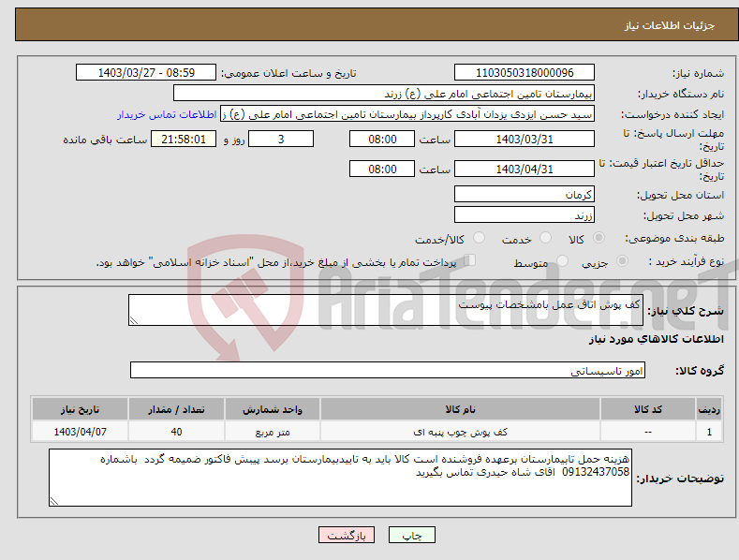
Task: Click the remaining time field 21:58:01
Action: [x=184, y=139]
